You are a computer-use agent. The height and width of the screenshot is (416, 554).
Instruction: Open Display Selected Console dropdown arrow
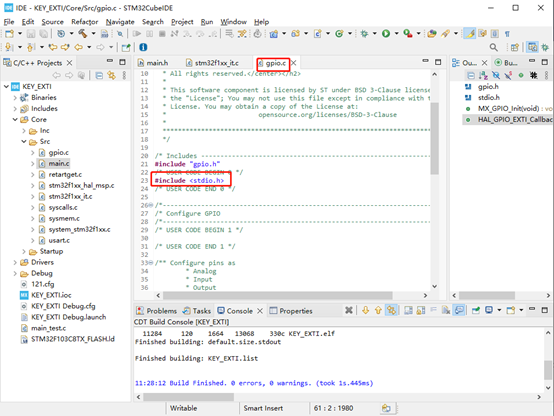click(x=499, y=310)
